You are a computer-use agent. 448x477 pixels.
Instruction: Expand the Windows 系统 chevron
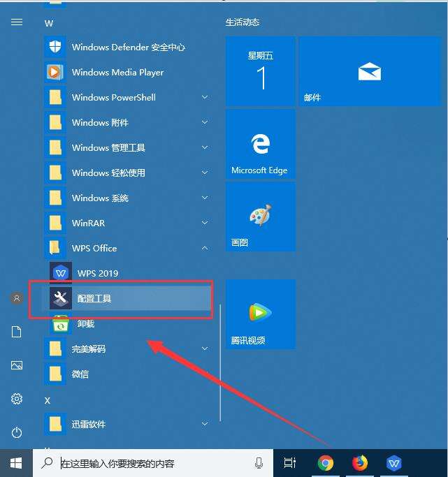coord(205,198)
